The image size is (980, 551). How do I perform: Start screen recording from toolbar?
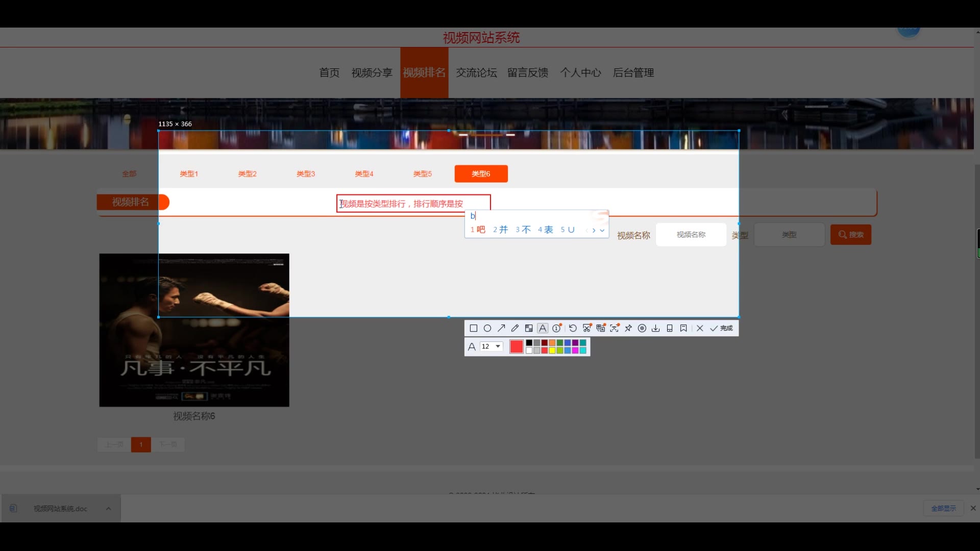642,328
